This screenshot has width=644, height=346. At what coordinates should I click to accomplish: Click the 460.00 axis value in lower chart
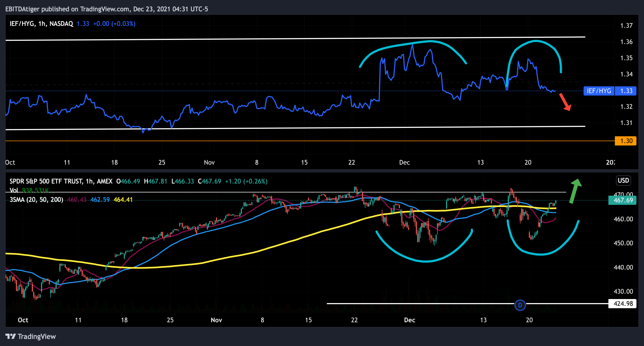pyautogui.click(x=623, y=219)
